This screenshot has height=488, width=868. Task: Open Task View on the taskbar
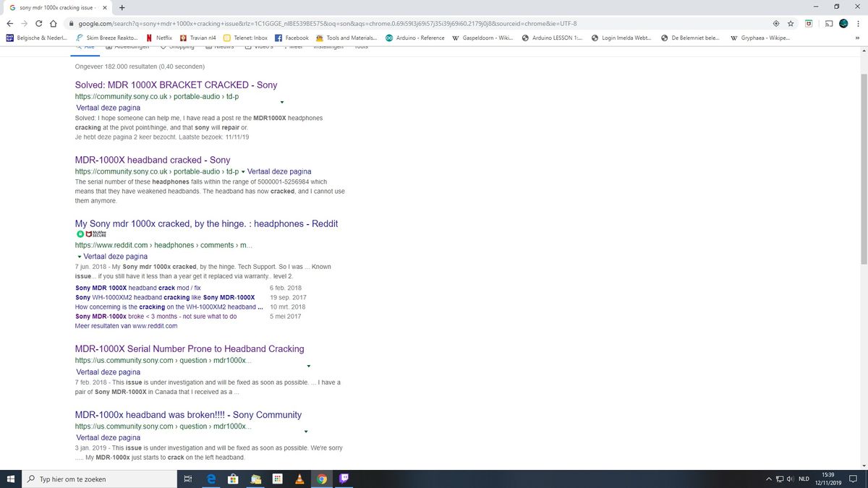(x=187, y=479)
